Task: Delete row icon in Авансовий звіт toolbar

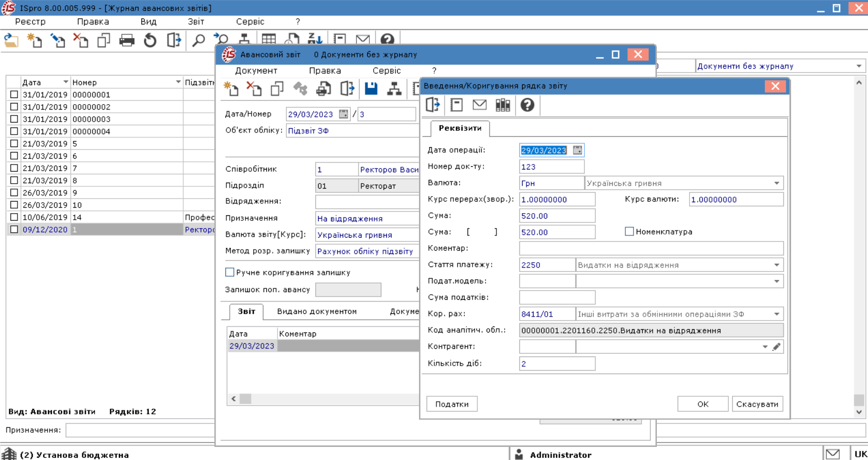Action: click(x=254, y=88)
